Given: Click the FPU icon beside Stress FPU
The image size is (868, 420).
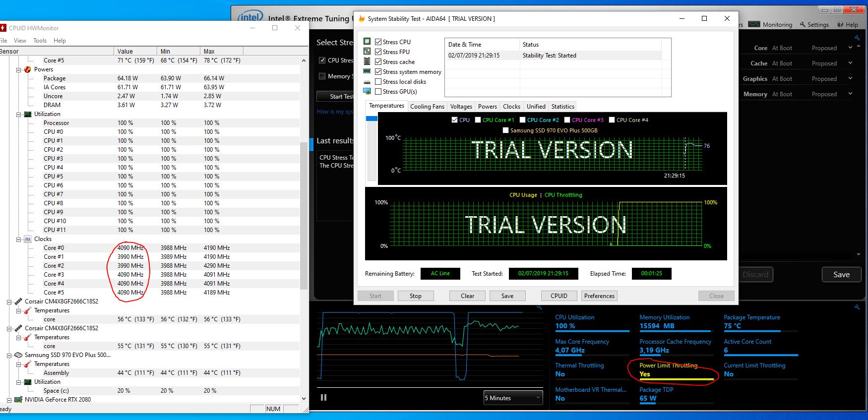Looking at the screenshot, I should [367, 52].
